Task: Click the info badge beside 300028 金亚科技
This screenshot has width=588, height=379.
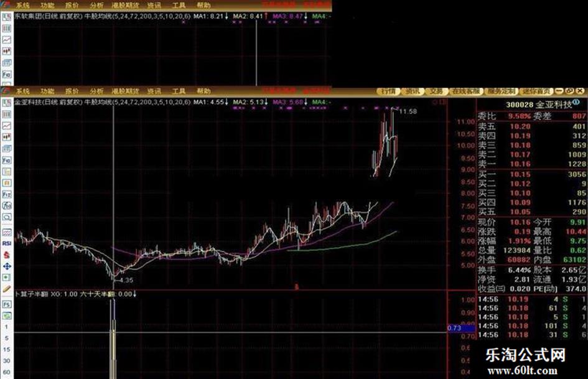Action: pos(576,103)
